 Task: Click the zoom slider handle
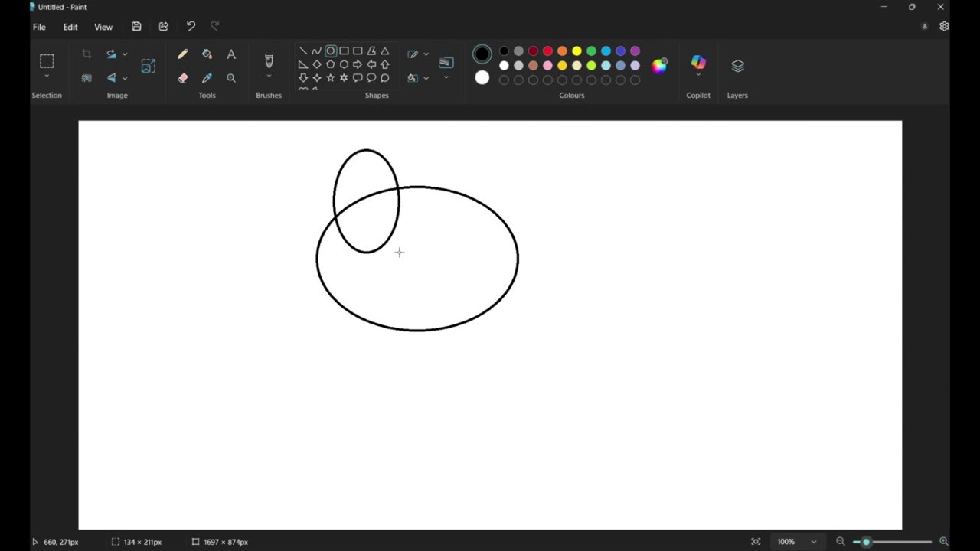point(866,542)
